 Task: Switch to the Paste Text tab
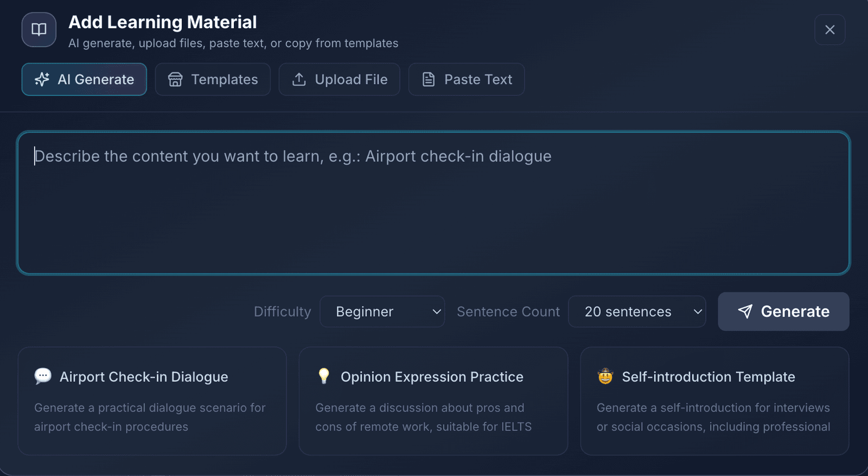pyautogui.click(x=466, y=79)
